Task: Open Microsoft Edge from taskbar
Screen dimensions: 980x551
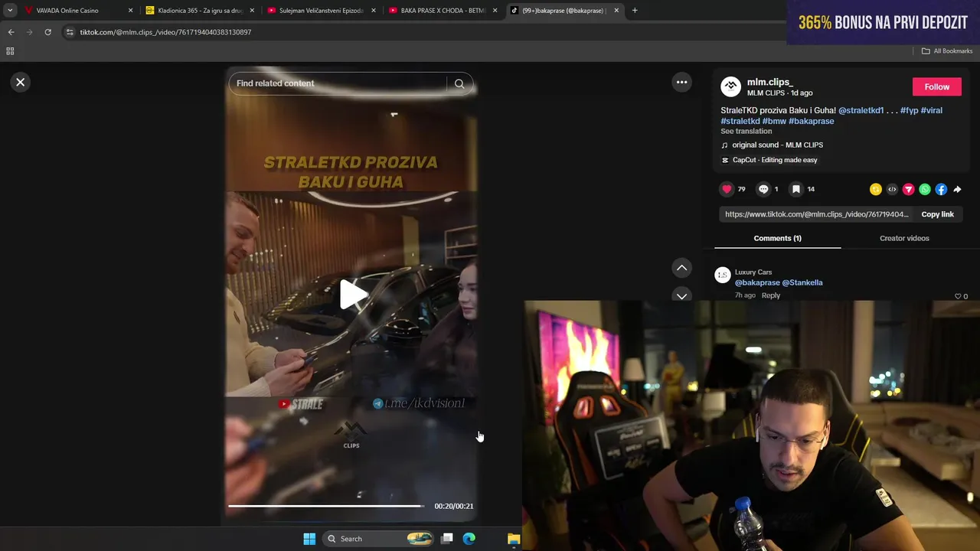Action: [x=469, y=539]
